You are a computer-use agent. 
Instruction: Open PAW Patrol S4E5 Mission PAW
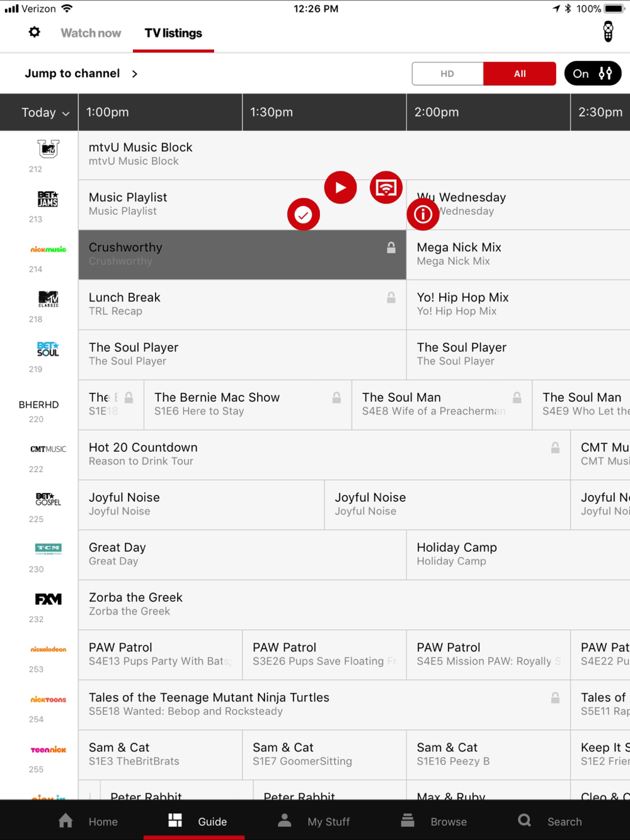[x=488, y=654]
